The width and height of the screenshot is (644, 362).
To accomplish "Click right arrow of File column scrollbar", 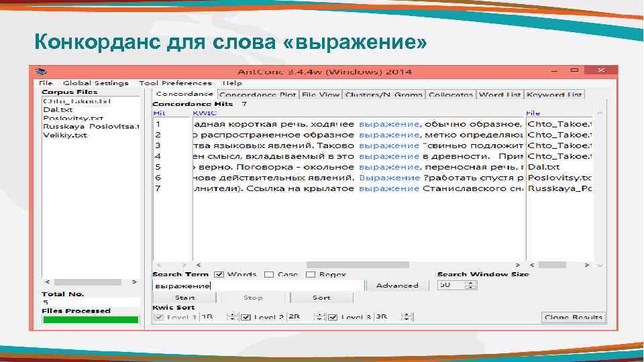I will (x=587, y=265).
